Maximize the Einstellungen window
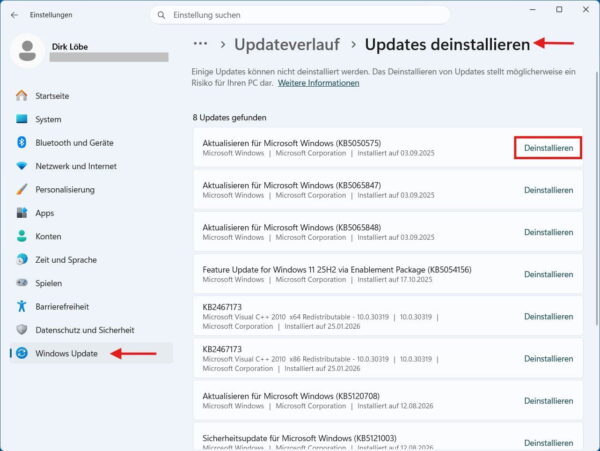Viewport: 600px width, 451px height. (559, 10)
